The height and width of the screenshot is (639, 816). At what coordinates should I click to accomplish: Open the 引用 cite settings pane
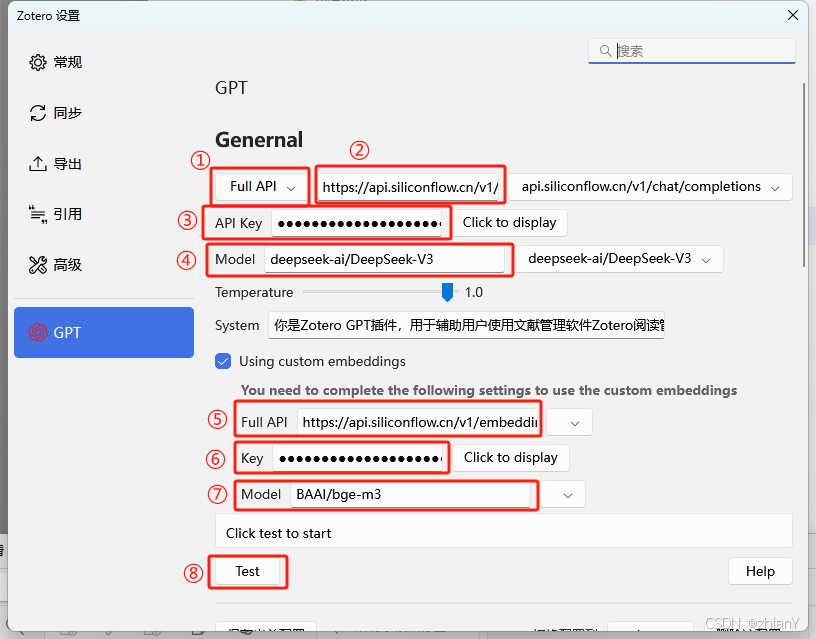coord(104,214)
